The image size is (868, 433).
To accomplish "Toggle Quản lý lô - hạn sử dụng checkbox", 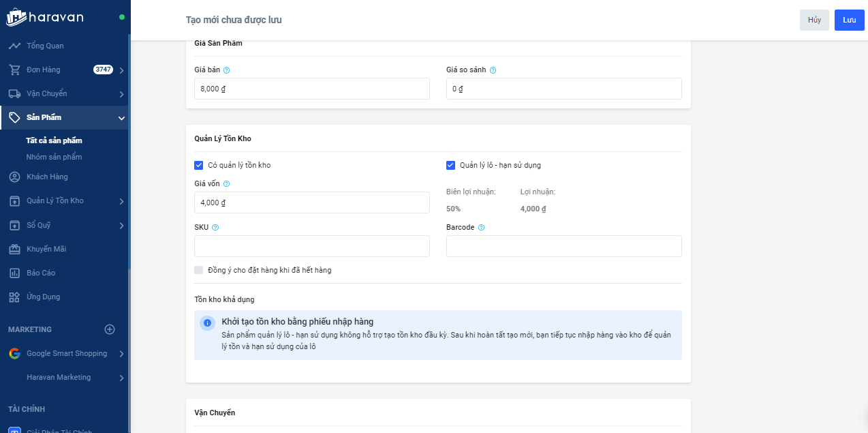I will pos(450,165).
